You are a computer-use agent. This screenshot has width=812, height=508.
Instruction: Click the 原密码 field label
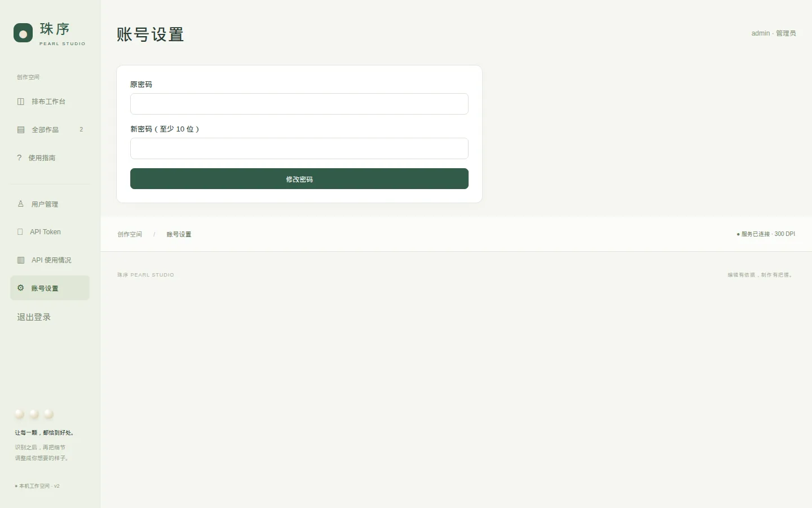(x=141, y=84)
